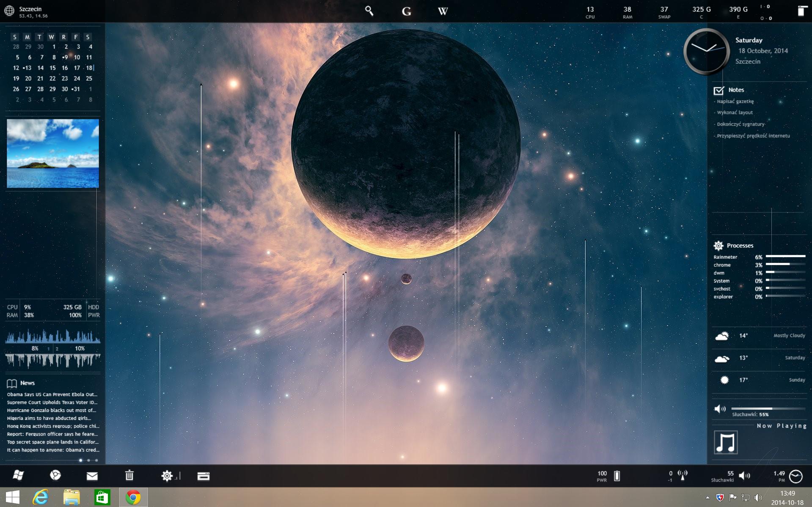Image resolution: width=812 pixels, height=507 pixels.
Task: Open the Windows flag launcher in dark dock
Action: click(18, 475)
